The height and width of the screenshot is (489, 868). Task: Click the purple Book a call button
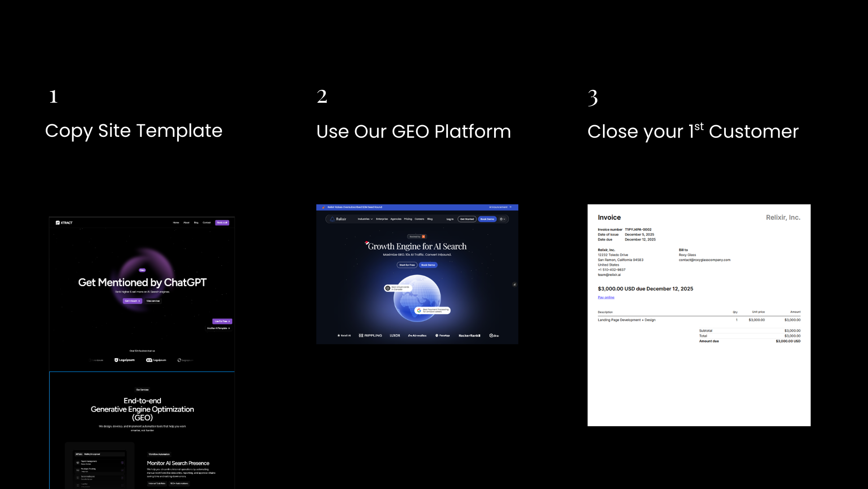222,223
